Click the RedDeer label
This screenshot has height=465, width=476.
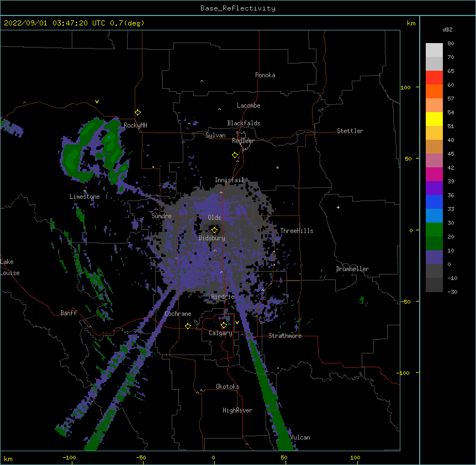click(x=243, y=141)
